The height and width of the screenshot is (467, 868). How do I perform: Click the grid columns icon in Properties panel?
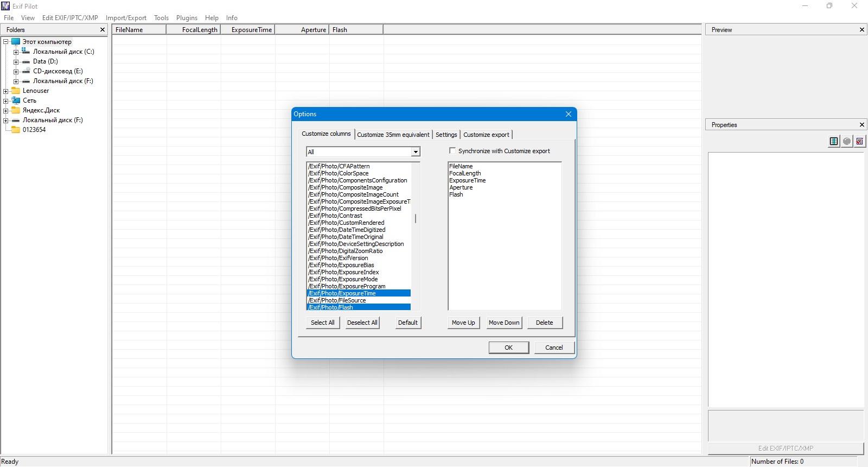(x=834, y=141)
